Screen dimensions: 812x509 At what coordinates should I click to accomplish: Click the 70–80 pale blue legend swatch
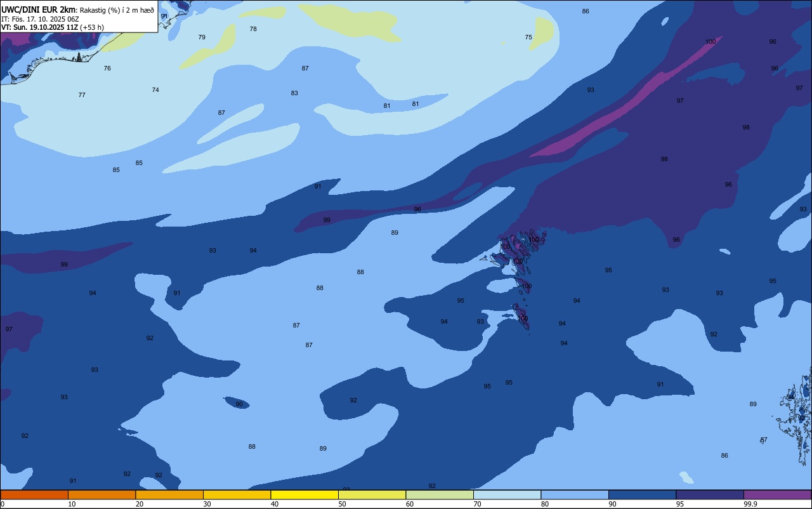[507, 494]
